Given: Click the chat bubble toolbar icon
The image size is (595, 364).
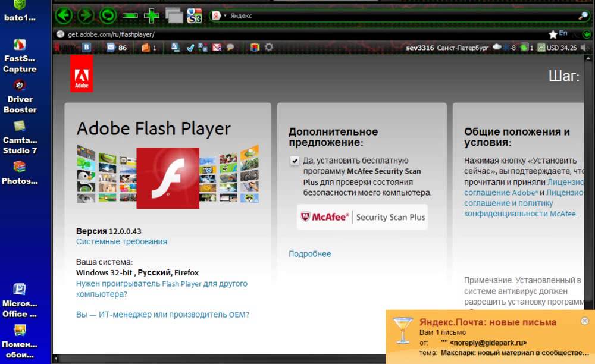Looking at the screenshot, I should coord(230,48).
